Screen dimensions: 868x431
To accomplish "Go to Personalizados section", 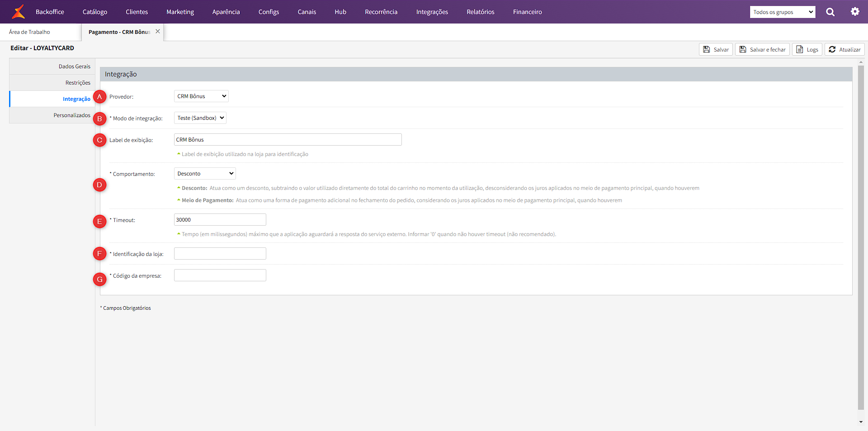I will click(52, 115).
